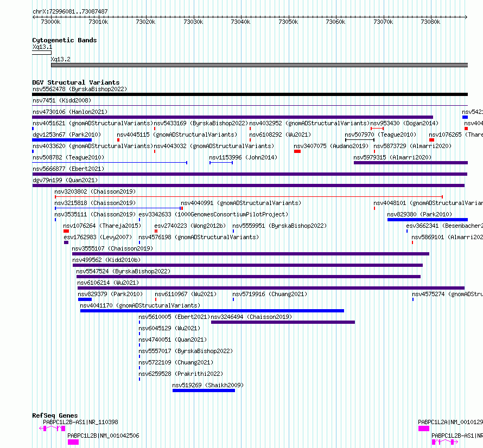Open nsv6045129 (Wu2021) label
This screenshot has height=448, width=483.
[x=169, y=328]
